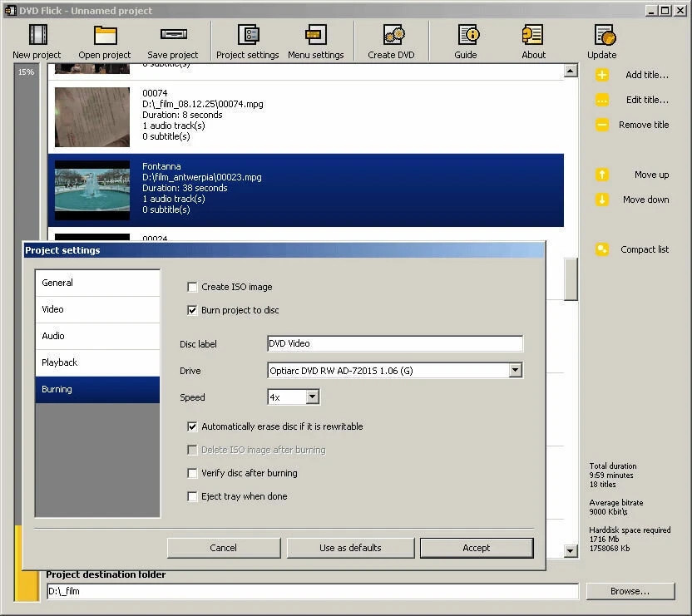
Task: Change the burning Speed from 4x
Action: (x=314, y=397)
